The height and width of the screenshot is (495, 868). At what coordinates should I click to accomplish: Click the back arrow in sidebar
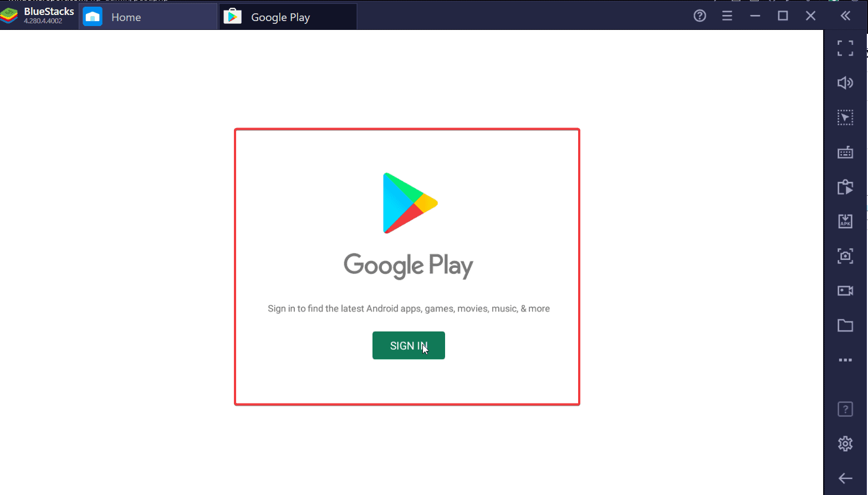(845, 478)
